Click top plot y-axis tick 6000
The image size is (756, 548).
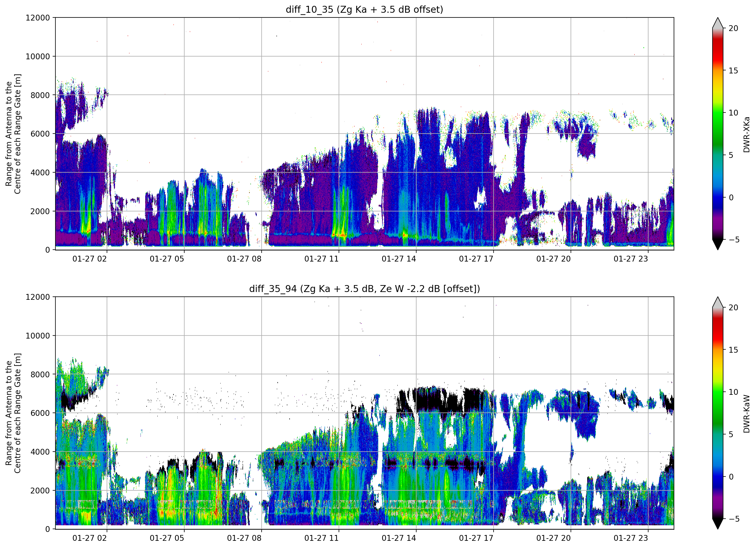tap(40, 134)
